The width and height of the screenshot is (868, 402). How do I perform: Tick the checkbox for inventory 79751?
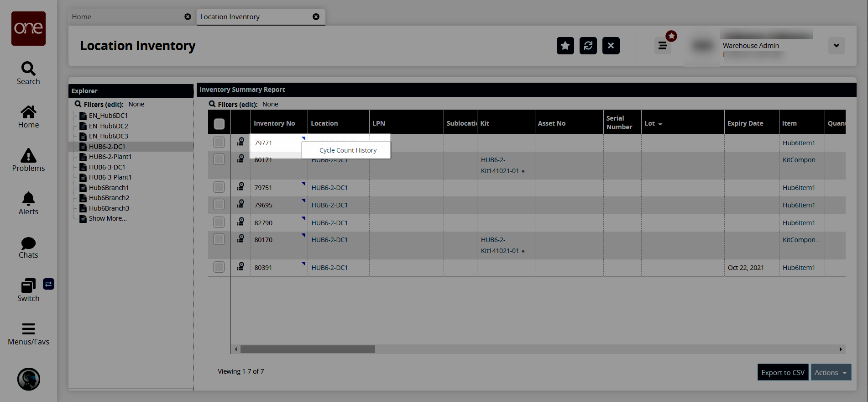(219, 187)
